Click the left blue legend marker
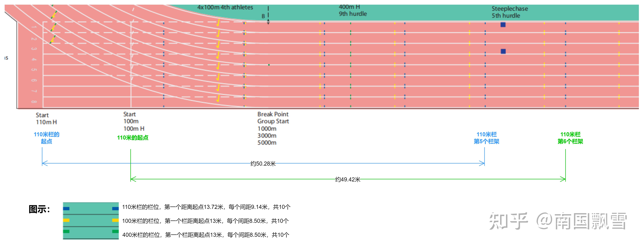The image size is (644, 247). tap(66, 209)
